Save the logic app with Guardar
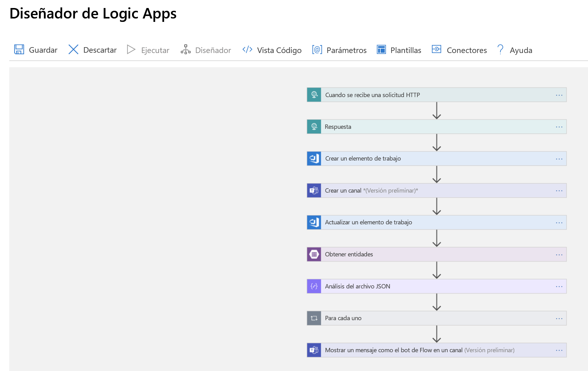 click(36, 50)
